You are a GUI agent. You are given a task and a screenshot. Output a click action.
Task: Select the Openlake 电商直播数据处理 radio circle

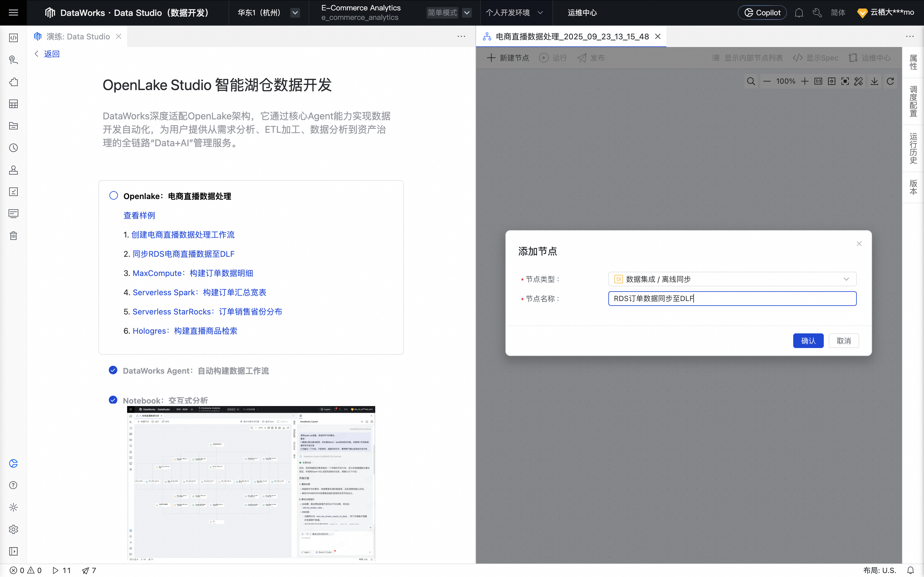click(x=113, y=196)
